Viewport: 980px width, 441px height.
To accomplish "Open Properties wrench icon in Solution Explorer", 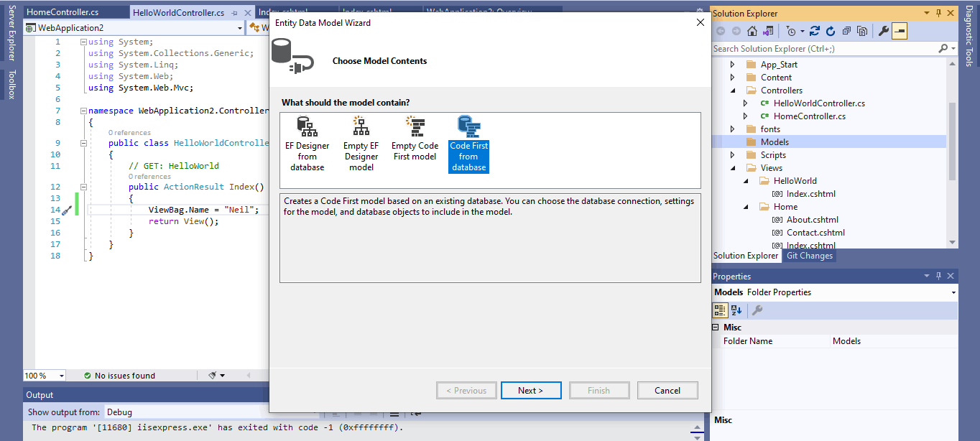I will (x=884, y=32).
